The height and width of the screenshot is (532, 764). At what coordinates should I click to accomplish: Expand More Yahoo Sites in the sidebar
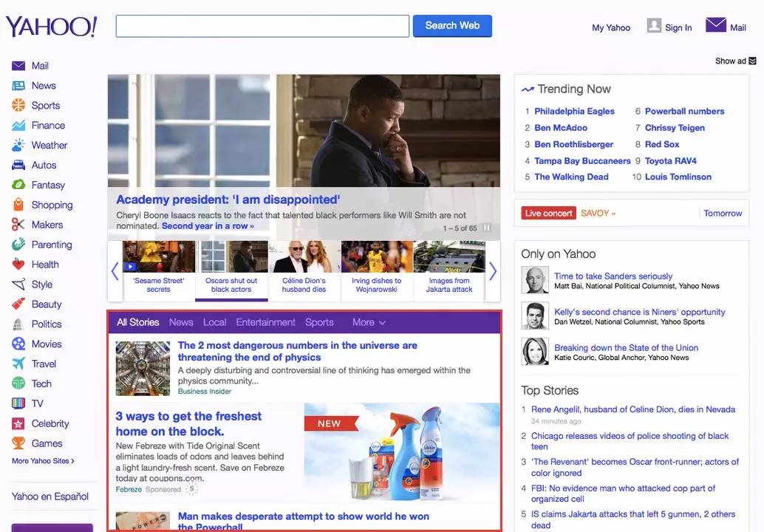coord(43,461)
